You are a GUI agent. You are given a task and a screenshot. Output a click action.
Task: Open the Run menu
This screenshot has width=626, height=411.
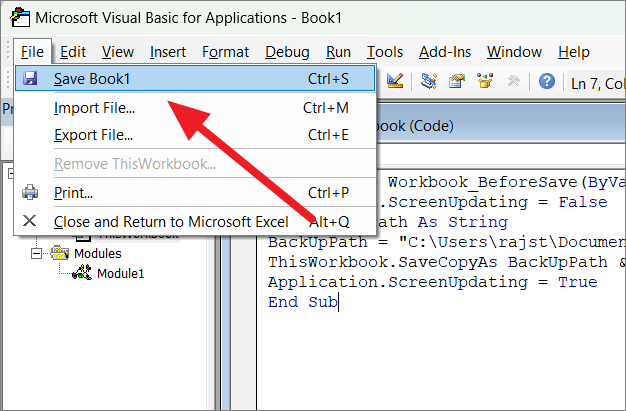pos(338,52)
